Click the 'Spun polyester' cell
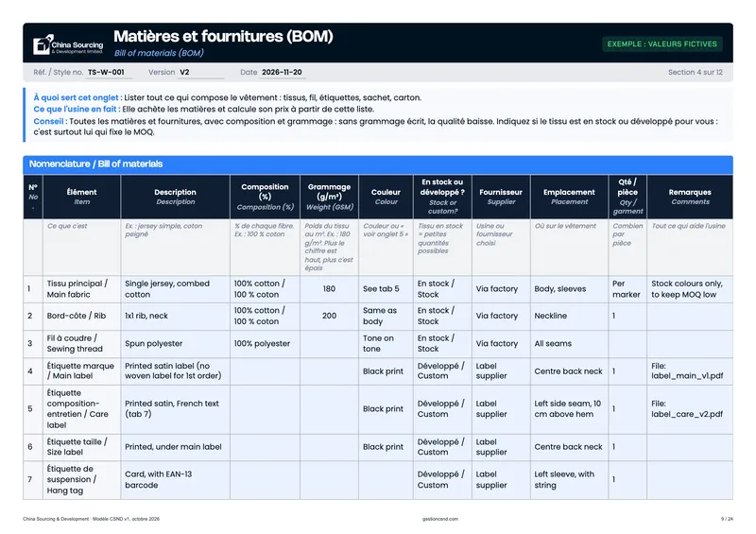This screenshot has width=756, height=534. tap(175, 343)
